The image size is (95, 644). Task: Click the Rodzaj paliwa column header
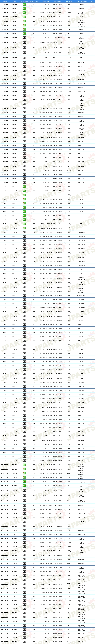tap(24, 1)
